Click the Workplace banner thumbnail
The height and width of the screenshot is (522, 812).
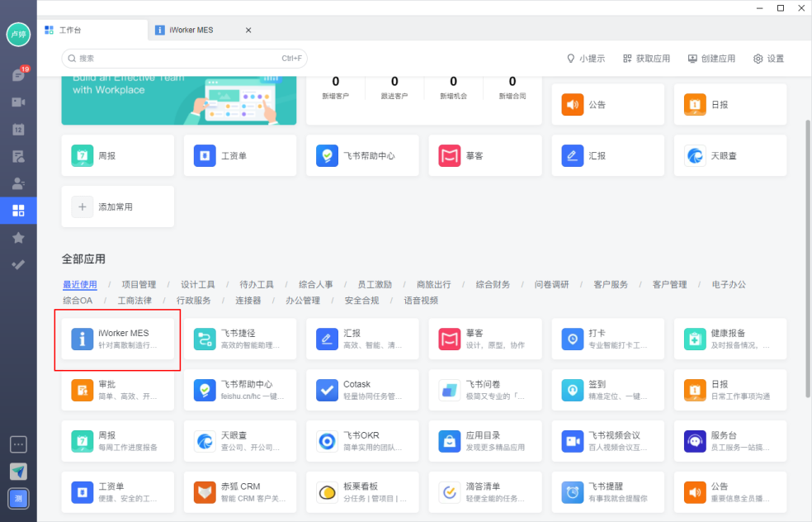point(179,101)
